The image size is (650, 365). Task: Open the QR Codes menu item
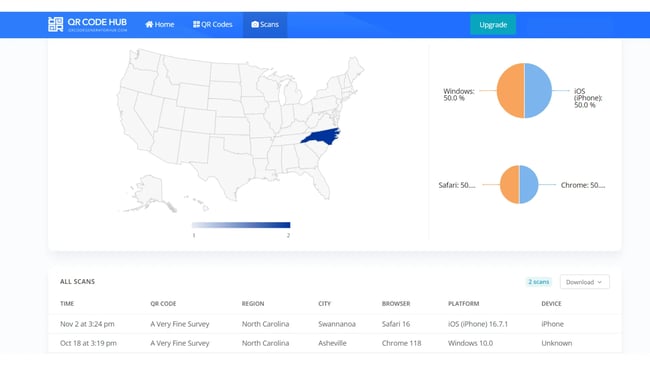(x=213, y=24)
